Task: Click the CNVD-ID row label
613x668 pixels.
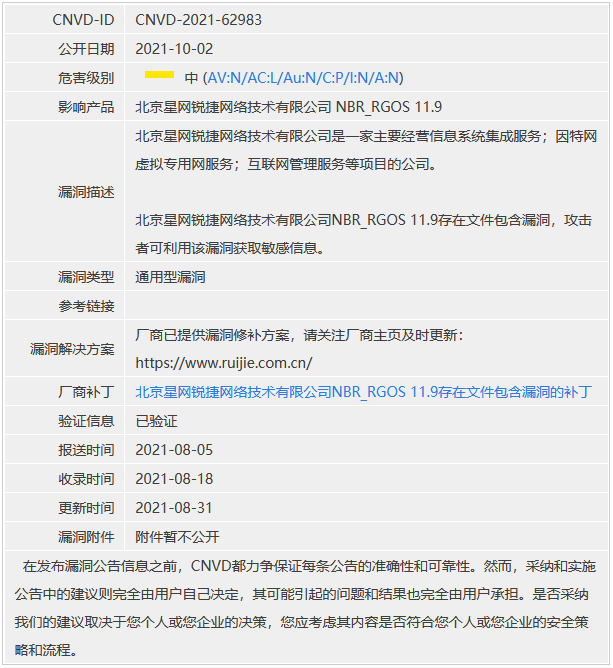Action: click(83, 20)
